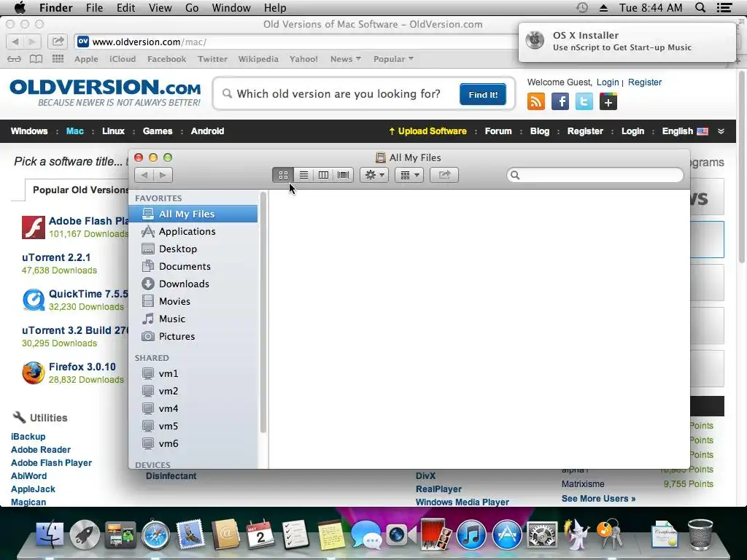Expand the Popular bookmarks dropdown
This screenshot has width=747, height=560.
(x=393, y=59)
